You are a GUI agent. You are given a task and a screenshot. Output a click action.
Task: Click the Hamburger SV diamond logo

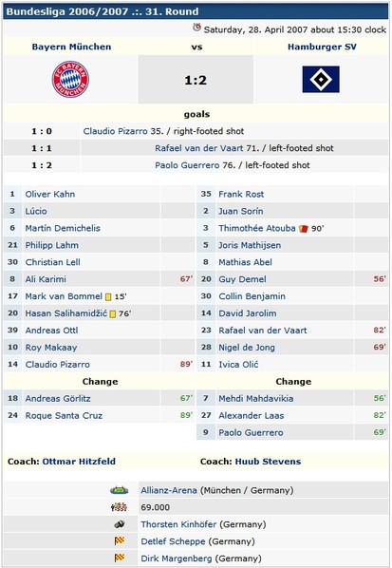(321, 80)
